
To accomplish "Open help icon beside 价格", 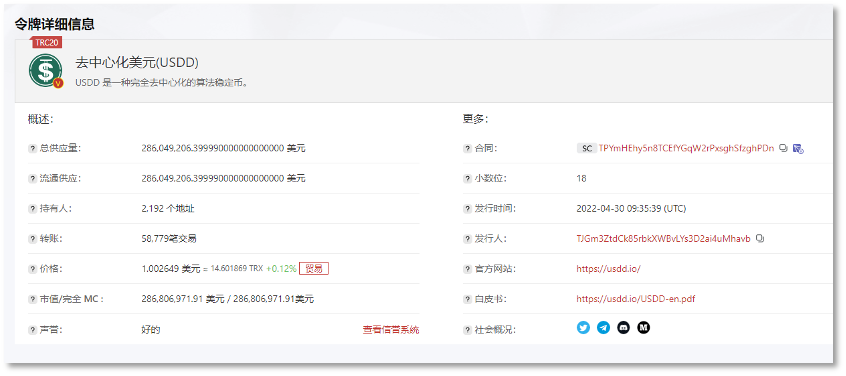I will 32,269.
